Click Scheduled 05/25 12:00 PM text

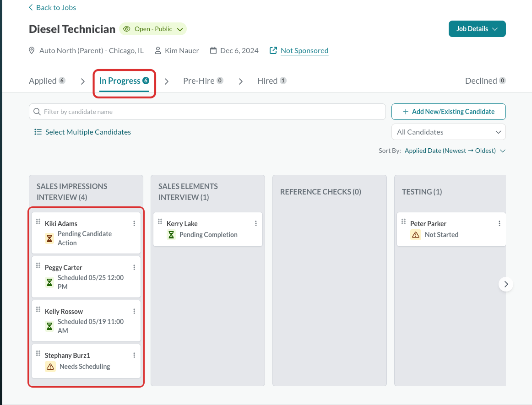pos(91,282)
